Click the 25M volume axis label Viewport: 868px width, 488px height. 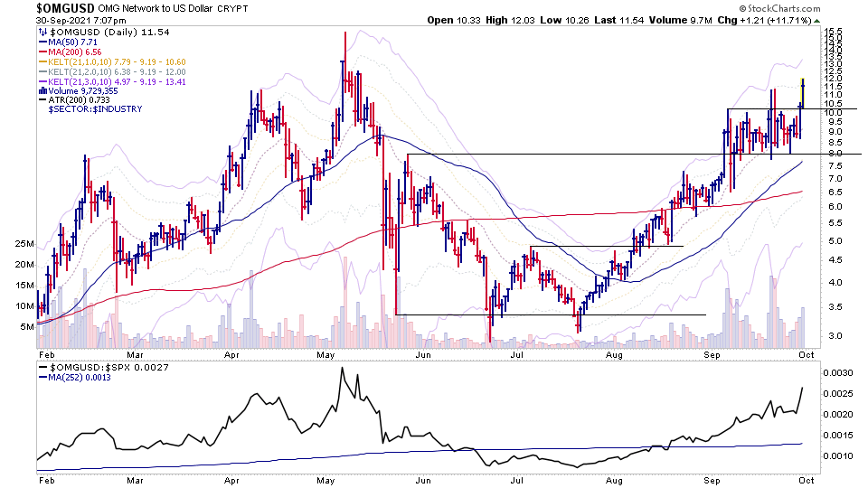25,244
